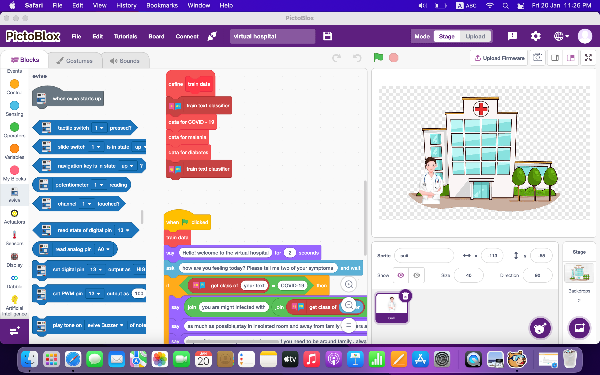The height and width of the screenshot is (375, 600).
Task: Click the project name field virtual hospital
Action: pos(272,36)
